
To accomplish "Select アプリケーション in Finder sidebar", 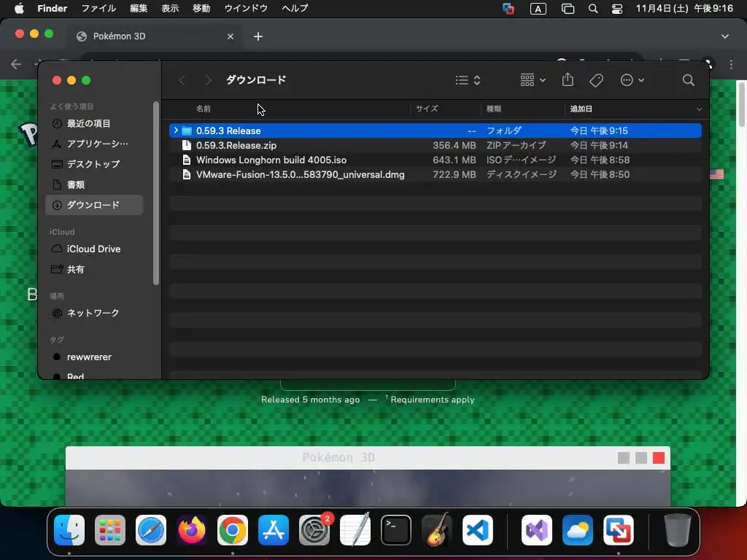I will [94, 144].
